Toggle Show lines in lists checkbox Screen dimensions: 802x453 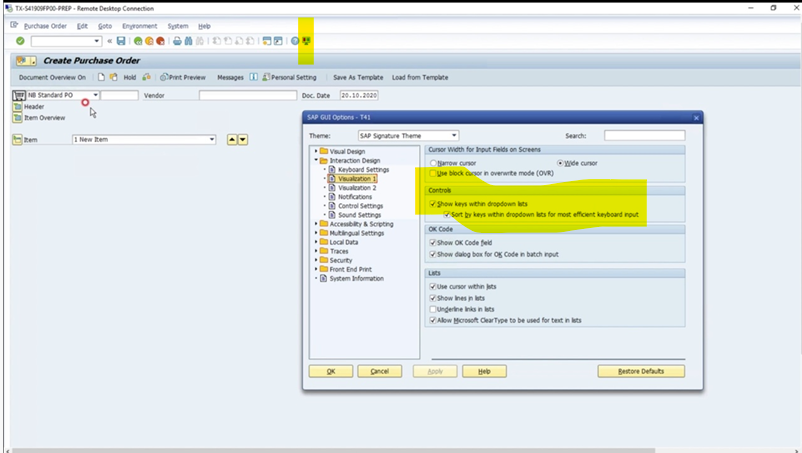(433, 298)
